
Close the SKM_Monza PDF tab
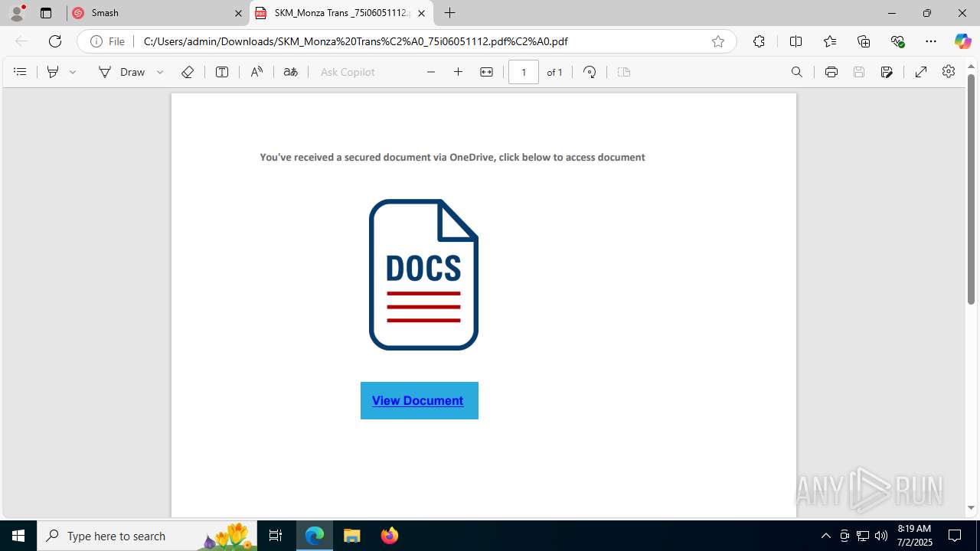pyautogui.click(x=422, y=13)
